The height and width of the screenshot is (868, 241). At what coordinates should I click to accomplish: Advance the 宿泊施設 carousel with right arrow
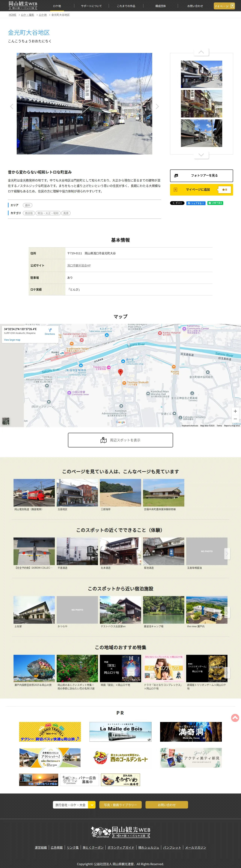[x=227, y=612]
